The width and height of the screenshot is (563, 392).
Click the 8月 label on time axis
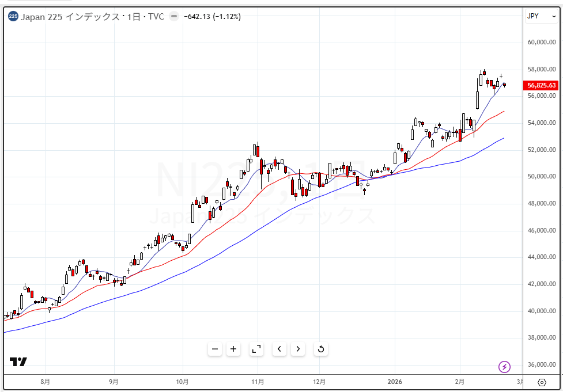(46, 382)
